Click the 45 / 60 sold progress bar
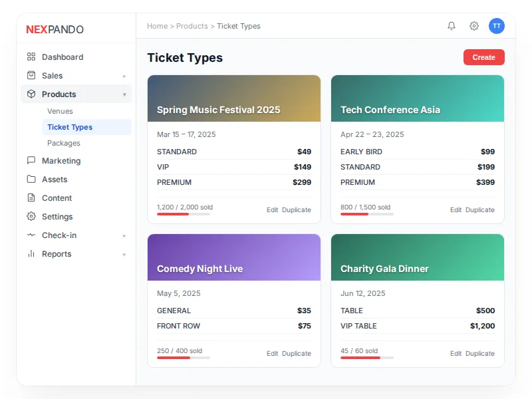Screen dimensions: 532x399 [367, 358]
